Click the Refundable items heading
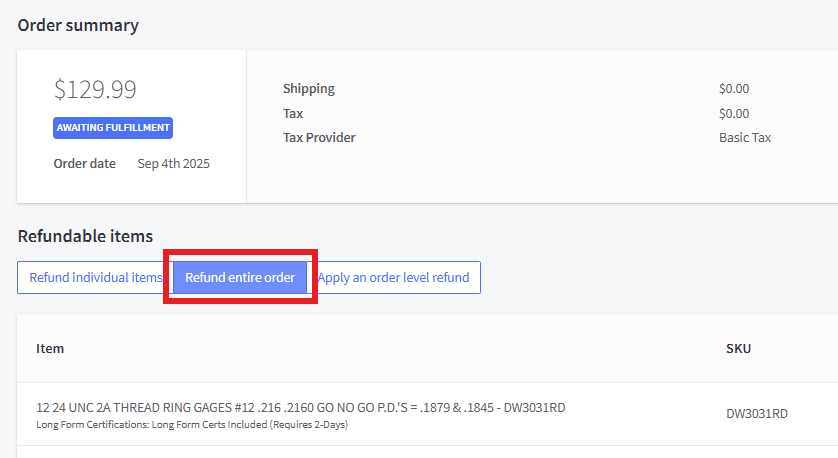This screenshot has height=458, width=838. point(85,236)
